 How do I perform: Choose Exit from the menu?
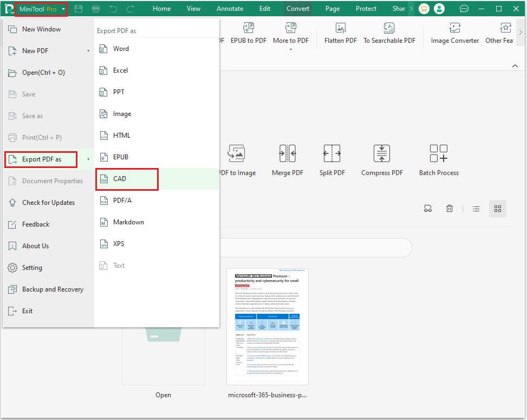(x=49, y=311)
